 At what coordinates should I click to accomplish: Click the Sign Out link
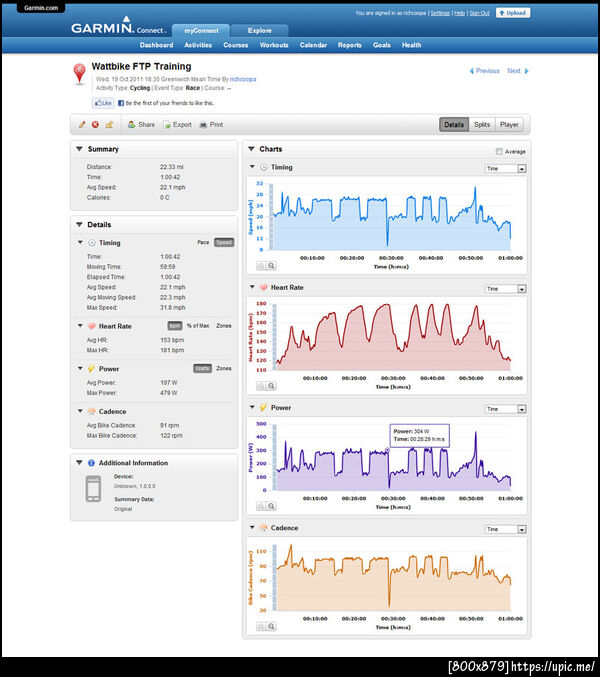coord(479,13)
